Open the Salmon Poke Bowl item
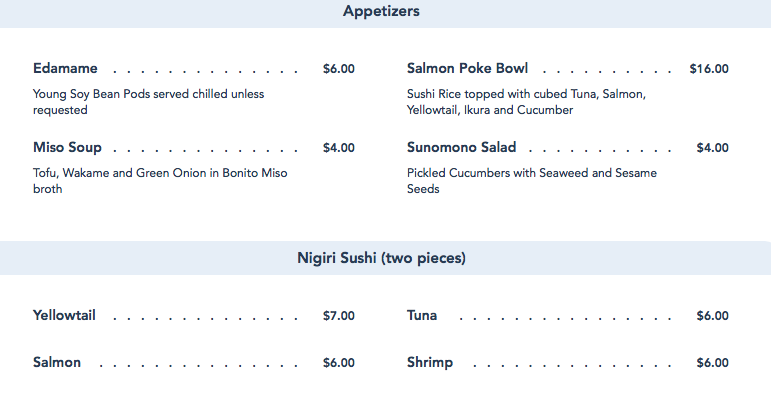 (467, 68)
